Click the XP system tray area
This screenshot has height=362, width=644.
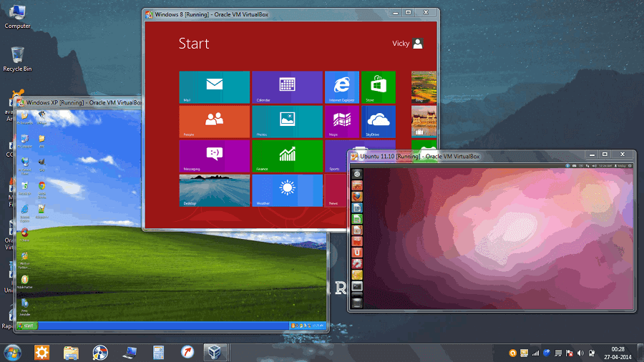(x=307, y=326)
